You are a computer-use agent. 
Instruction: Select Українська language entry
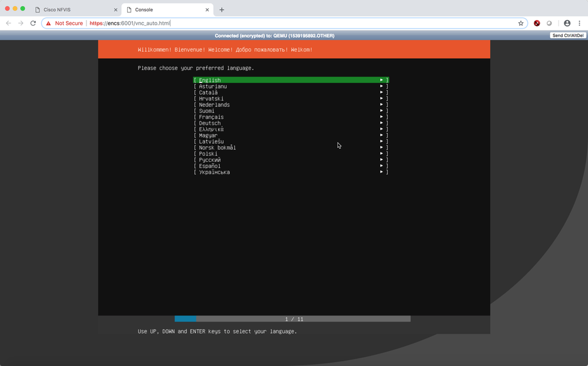[x=291, y=172]
